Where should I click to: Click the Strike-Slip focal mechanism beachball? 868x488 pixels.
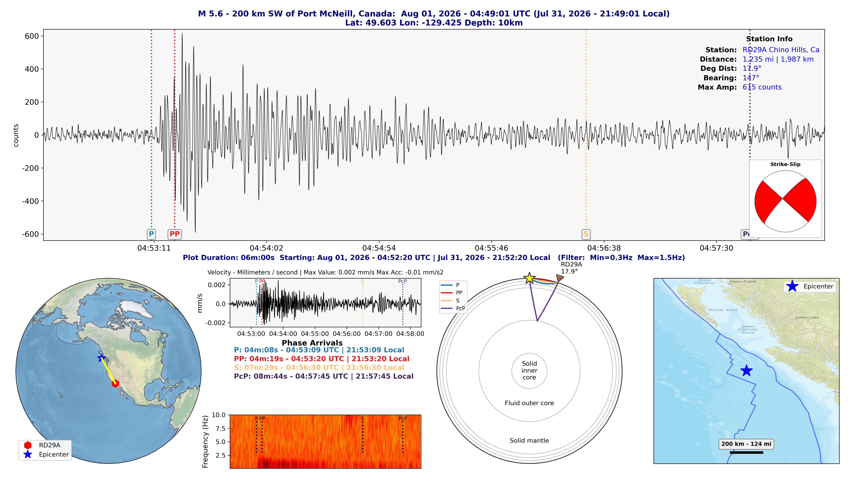[x=785, y=201]
